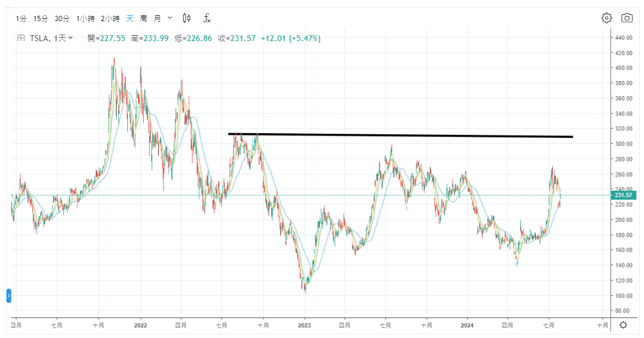
Task: Take a chart snapshot with camera icon
Action: [x=627, y=18]
